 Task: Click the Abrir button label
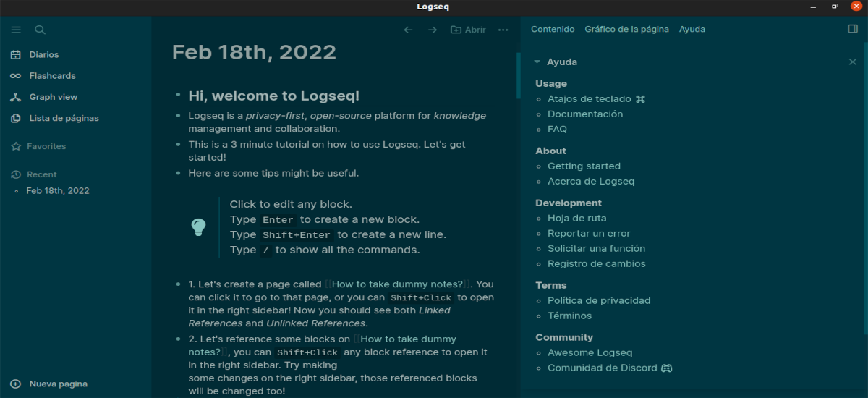pos(475,30)
